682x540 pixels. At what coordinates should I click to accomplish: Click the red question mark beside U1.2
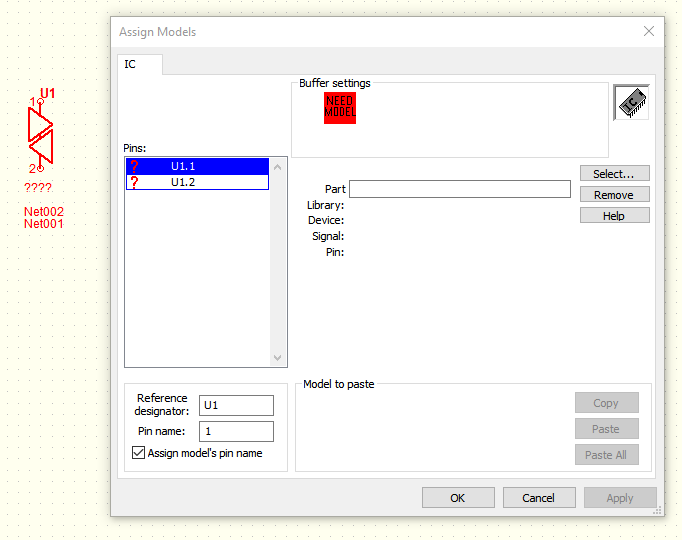pos(134,182)
